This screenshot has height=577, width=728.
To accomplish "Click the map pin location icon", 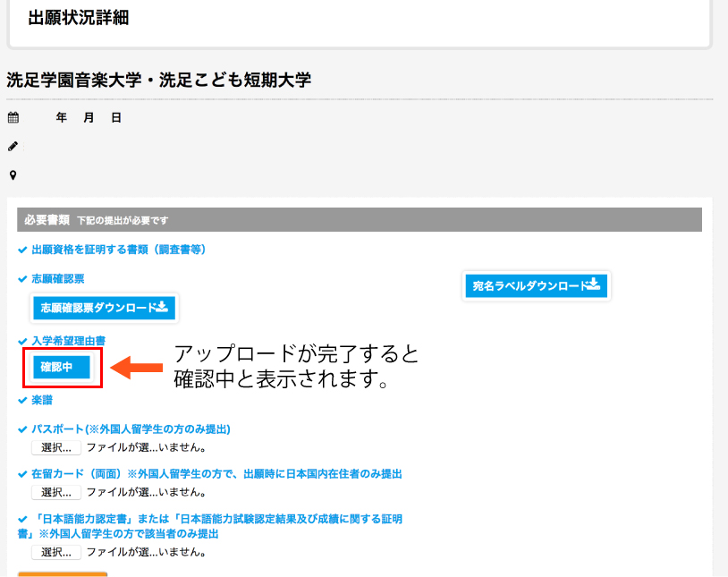I will (x=13, y=175).
